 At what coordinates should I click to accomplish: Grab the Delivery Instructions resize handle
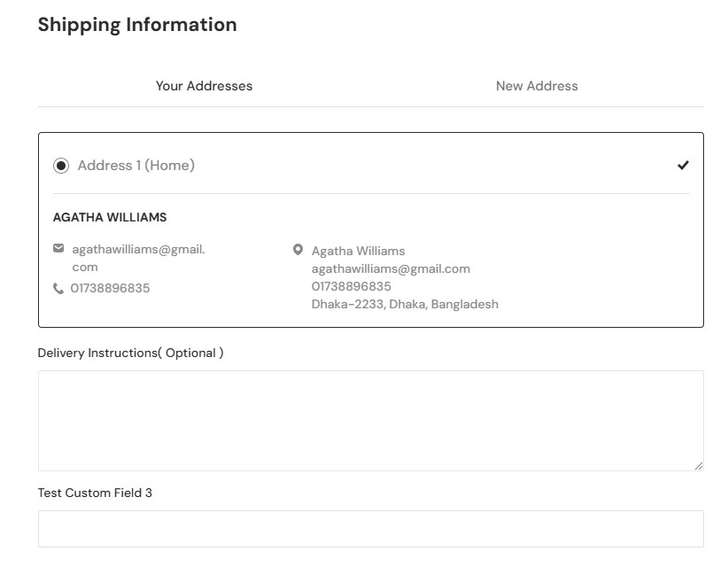point(698,465)
